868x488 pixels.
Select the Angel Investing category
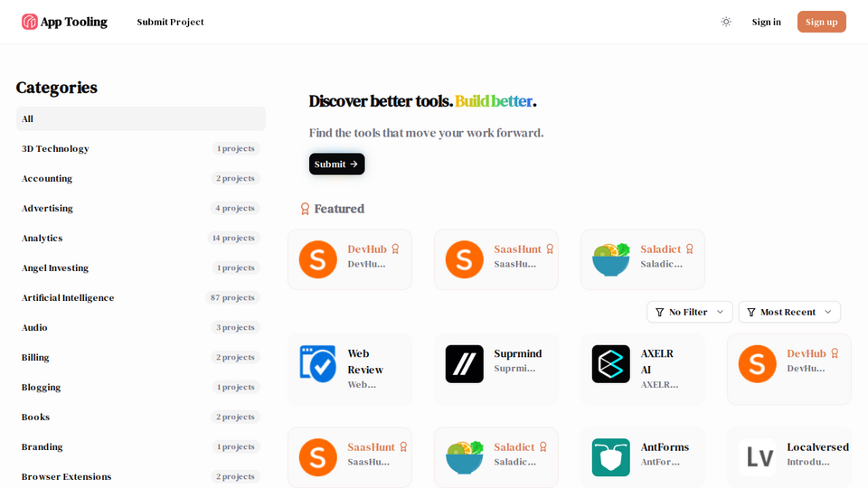tap(141, 267)
